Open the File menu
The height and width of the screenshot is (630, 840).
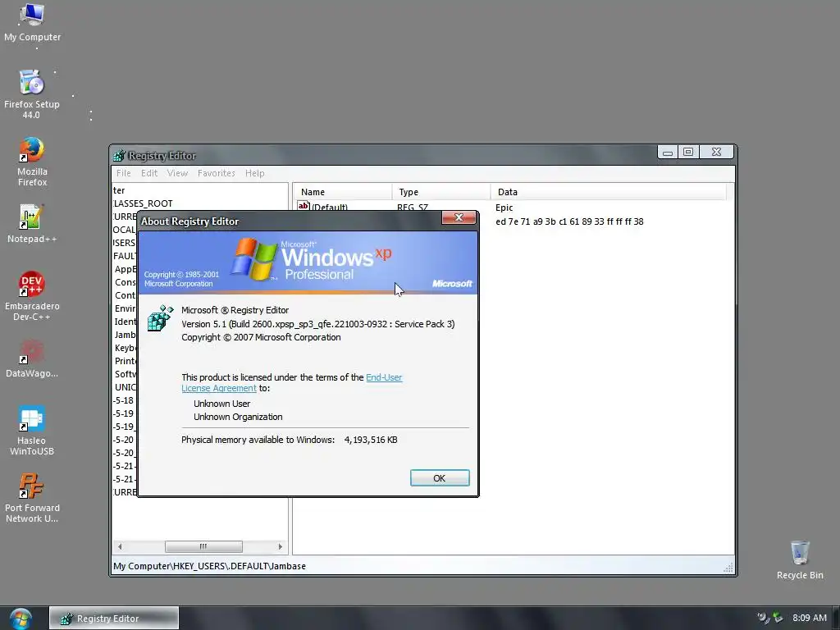click(x=124, y=173)
